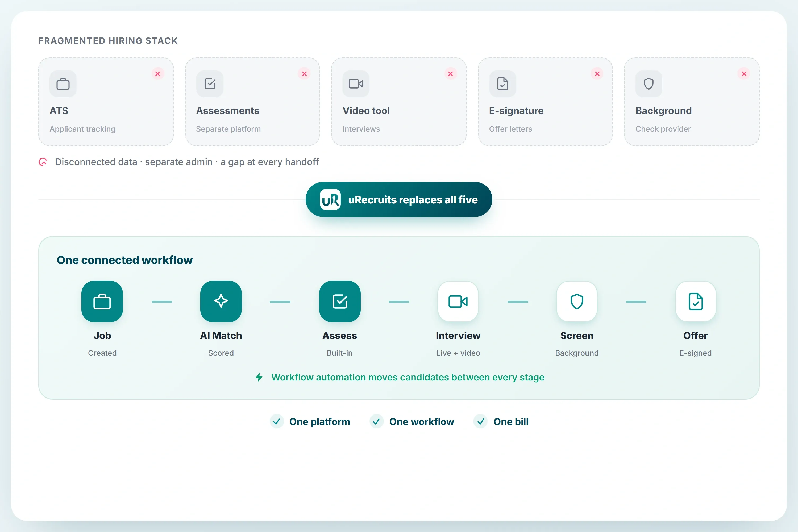Viewport: 798px width, 532px height.
Task: Click the briefcase icon on ATS card
Action: tap(63, 84)
